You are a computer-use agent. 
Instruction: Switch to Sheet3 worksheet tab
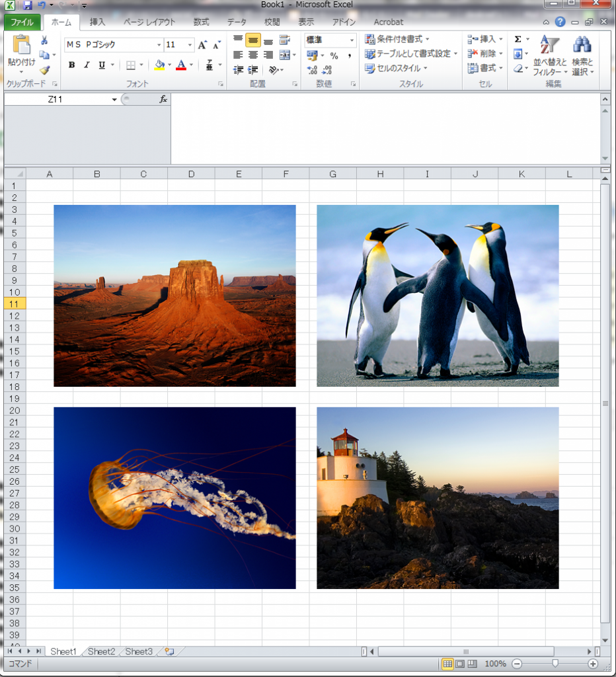click(x=139, y=651)
